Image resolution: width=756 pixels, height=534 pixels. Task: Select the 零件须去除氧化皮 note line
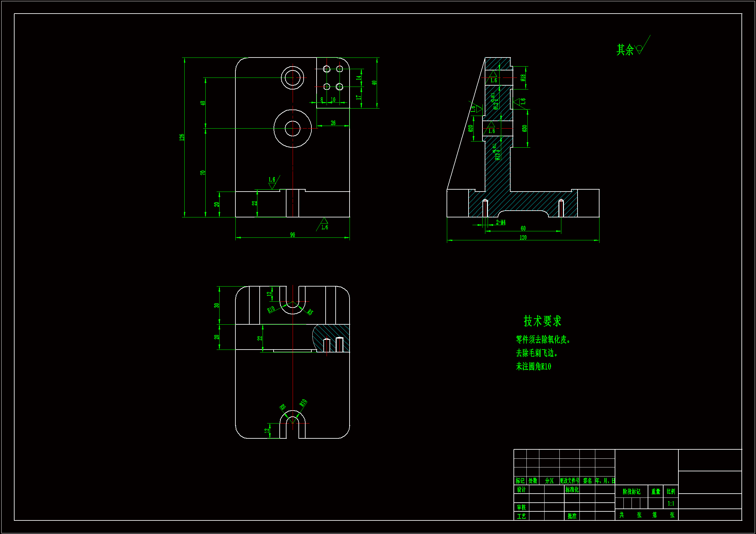543,340
